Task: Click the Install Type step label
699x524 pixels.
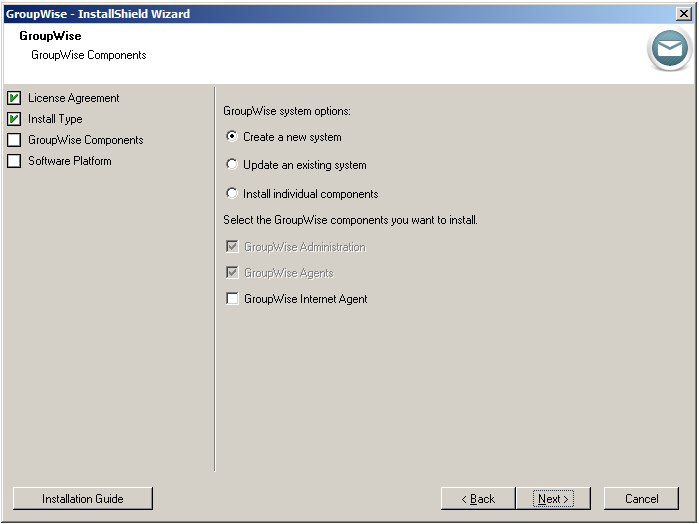Action: (55, 119)
